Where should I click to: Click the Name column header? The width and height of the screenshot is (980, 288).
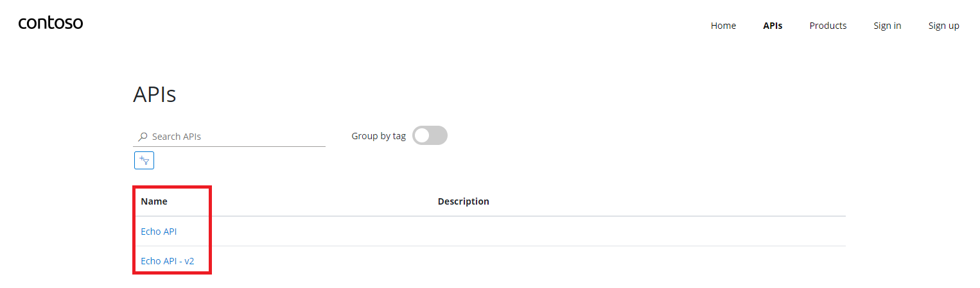point(154,201)
